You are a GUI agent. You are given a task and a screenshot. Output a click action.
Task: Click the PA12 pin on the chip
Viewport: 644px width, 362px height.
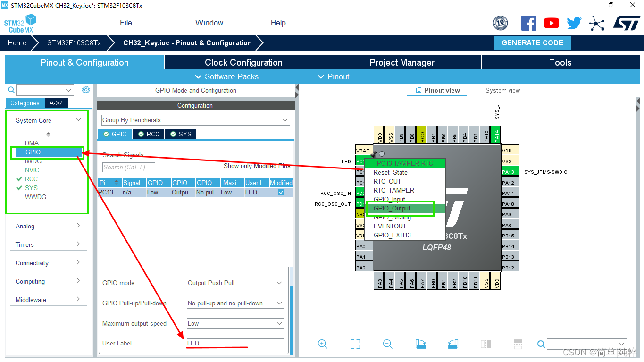point(509,183)
